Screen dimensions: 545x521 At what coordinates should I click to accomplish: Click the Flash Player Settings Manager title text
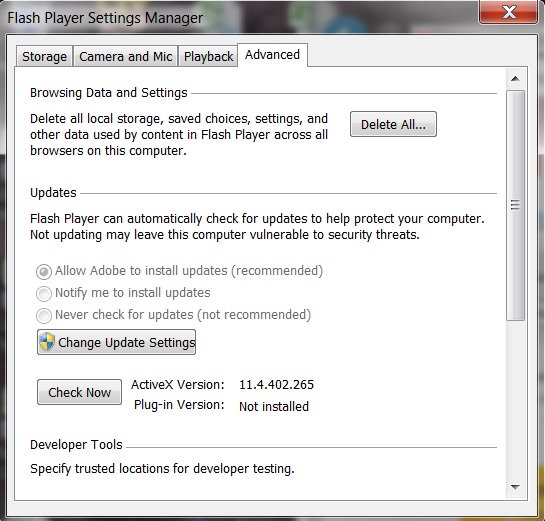(105, 18)
